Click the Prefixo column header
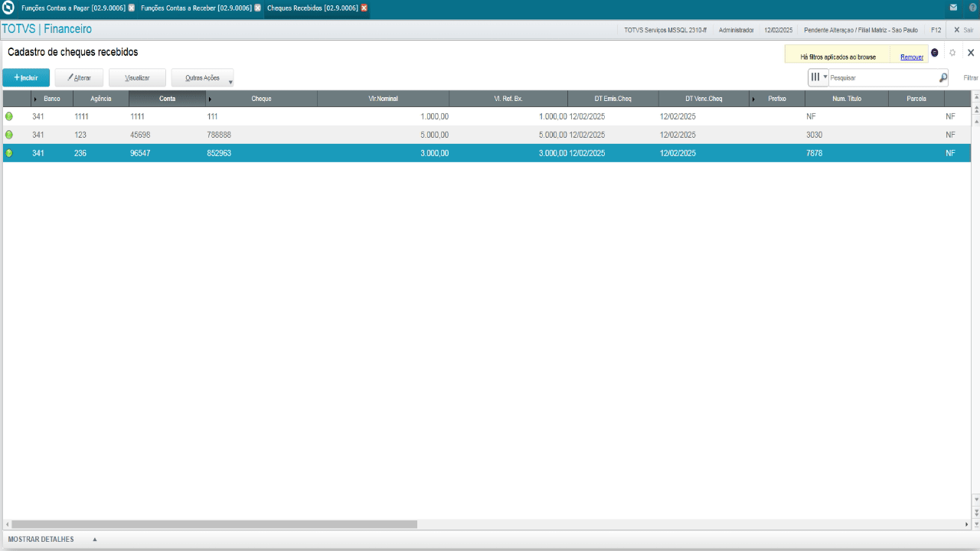980x551 pixels. point(777,99)
